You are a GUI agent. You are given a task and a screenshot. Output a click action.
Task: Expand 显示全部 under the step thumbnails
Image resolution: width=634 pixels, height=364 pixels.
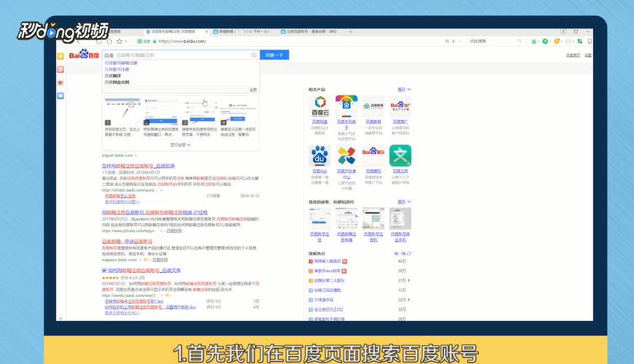[x=180, y=144]
